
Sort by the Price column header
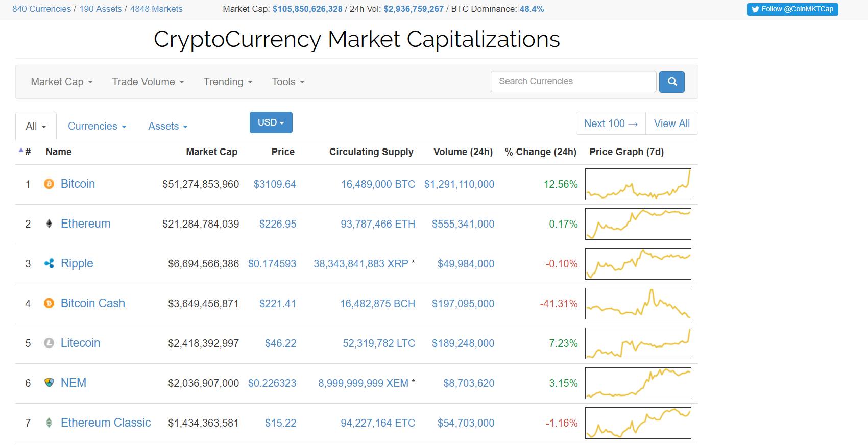pyautogui.click(x=283, y=152)
